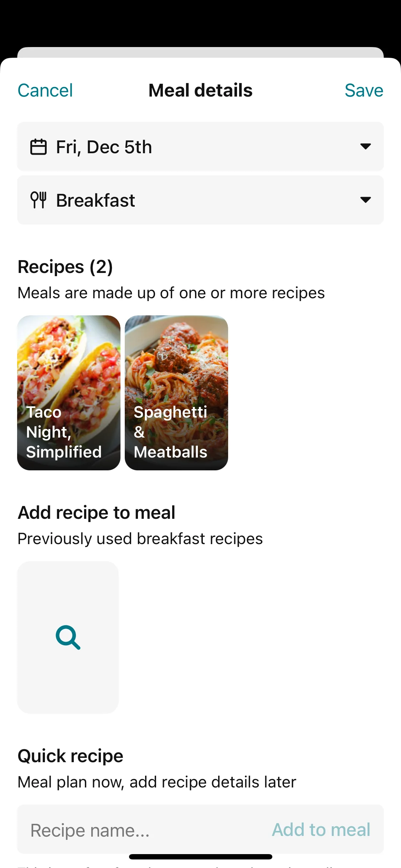Tap the fork and knife meal icon
This screenshot has height=868, width=401.
(38, 200)
